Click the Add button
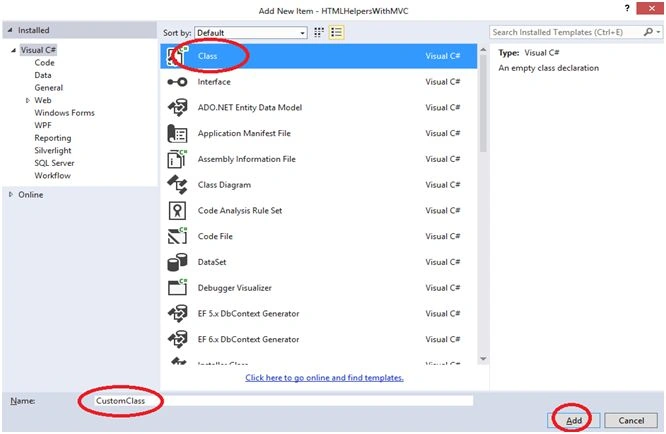 tap(573, 420)
